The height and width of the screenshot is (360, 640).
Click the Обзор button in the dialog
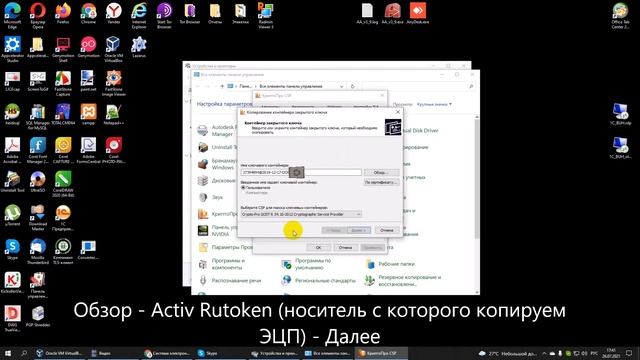point(380,173)
